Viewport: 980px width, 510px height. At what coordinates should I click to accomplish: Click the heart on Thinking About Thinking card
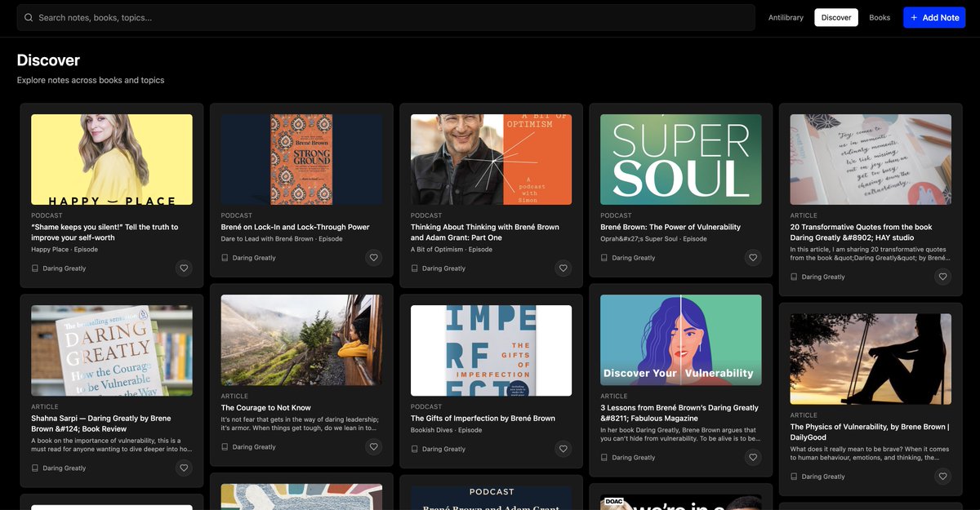[x=563, y=268]
